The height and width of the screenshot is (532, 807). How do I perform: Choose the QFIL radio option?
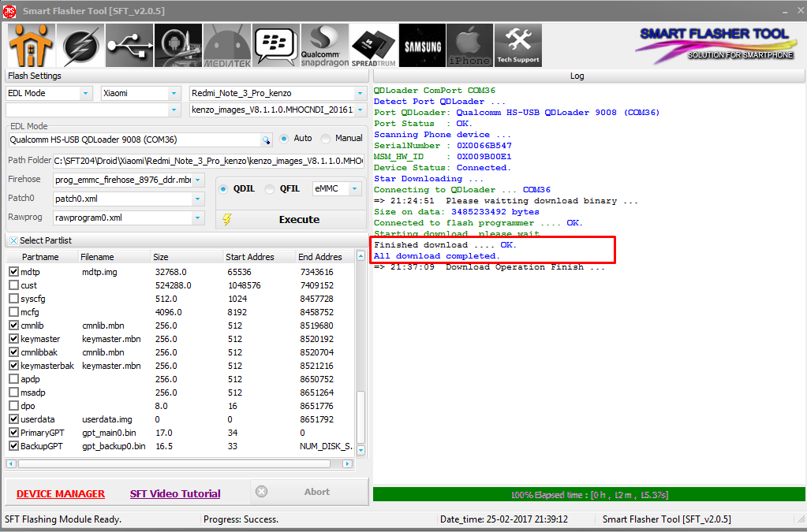[x=270, y=189]
